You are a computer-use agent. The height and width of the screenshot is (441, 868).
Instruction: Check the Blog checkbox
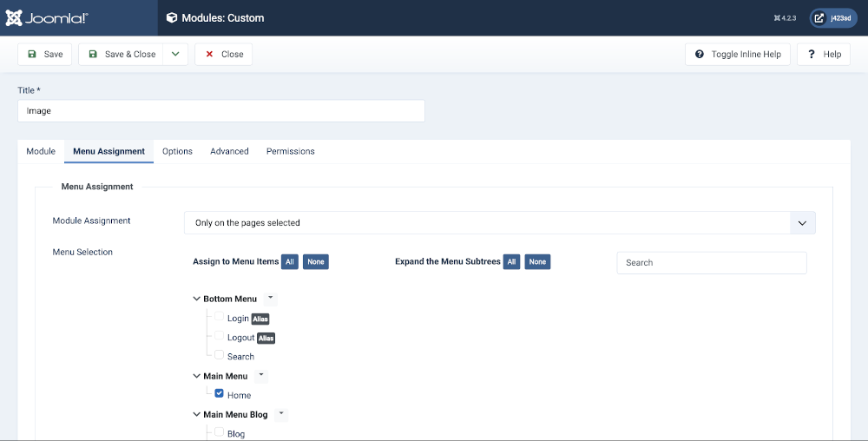[x=220, y=431]
